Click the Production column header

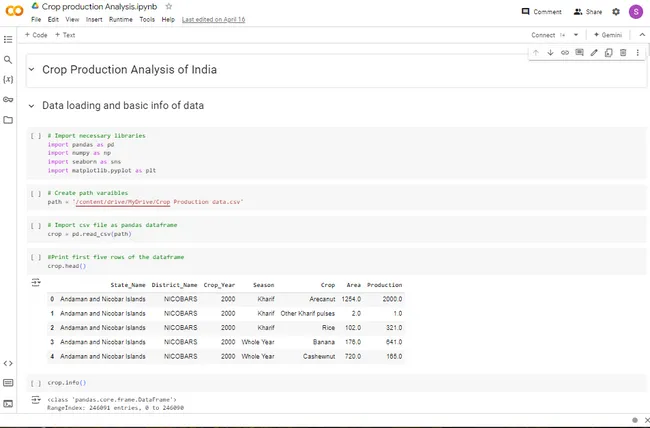click(x=385, y=285)
